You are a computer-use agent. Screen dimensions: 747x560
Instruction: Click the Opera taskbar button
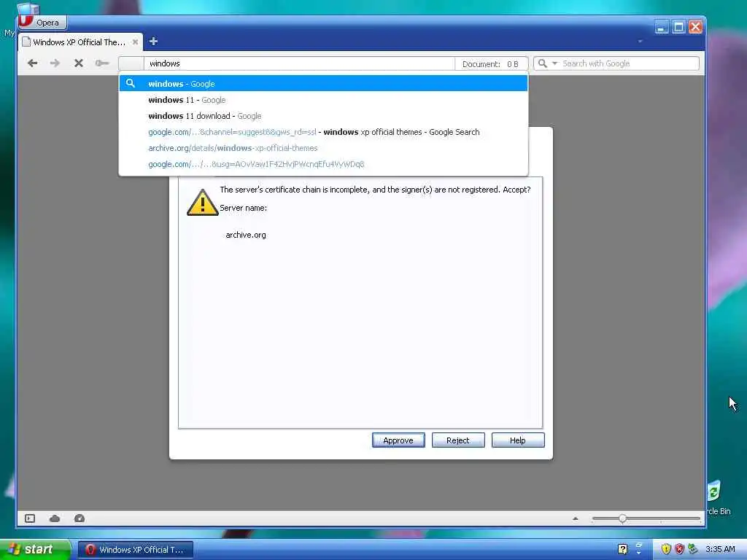coord(135,550)
